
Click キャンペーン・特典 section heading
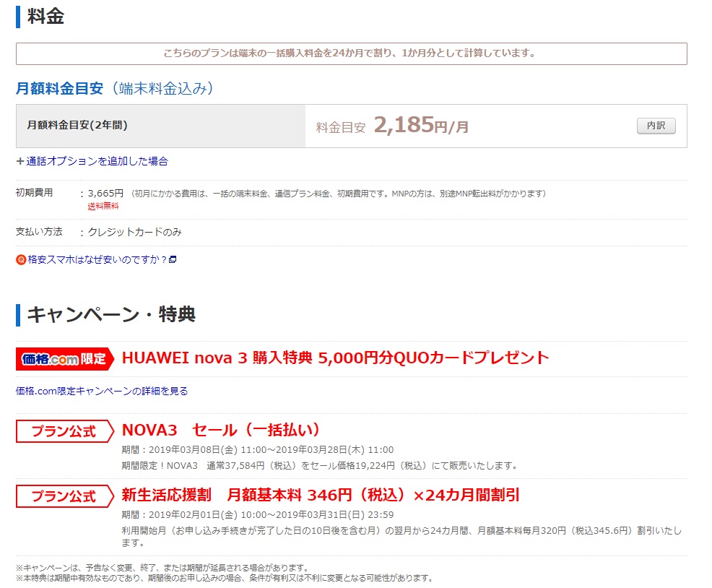click(111, 314)
